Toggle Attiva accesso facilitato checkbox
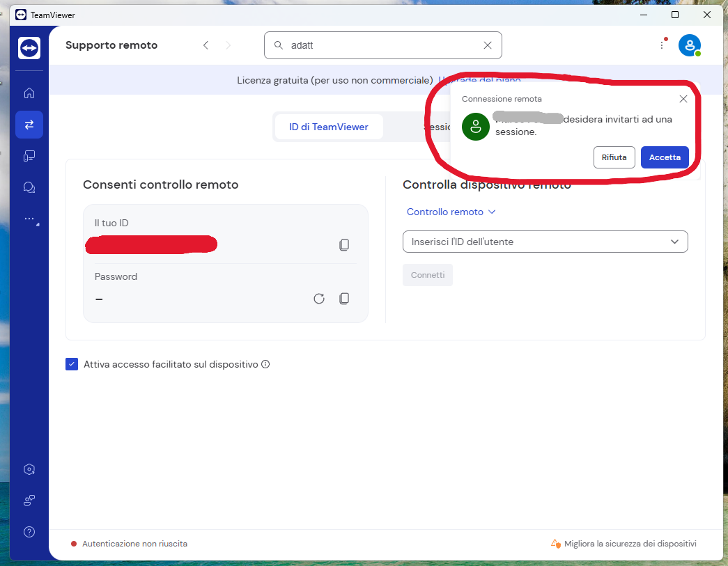 point(72,364)
